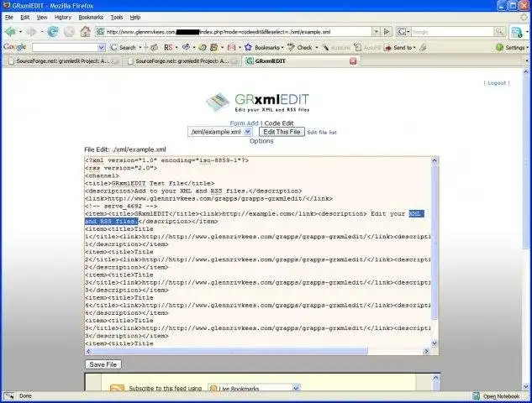Follow the Logout link
Image resolution: width=532 pixels, height=403 pixels.
[497, 83]
